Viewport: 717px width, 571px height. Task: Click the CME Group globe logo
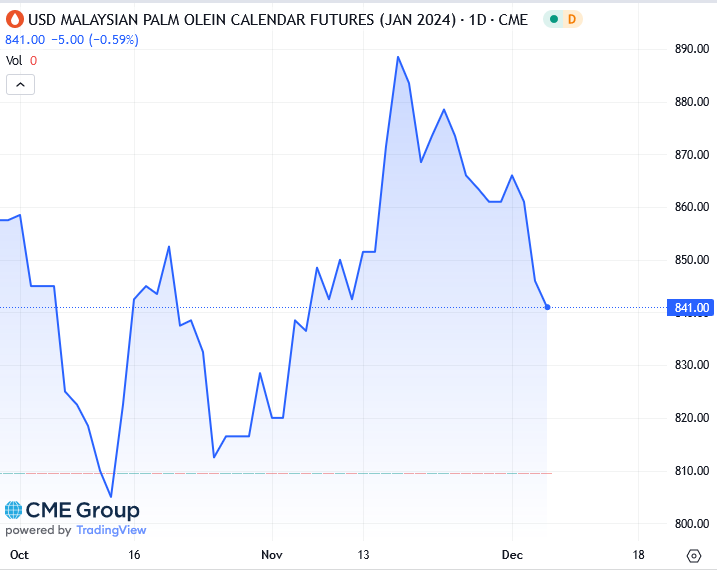14,511
